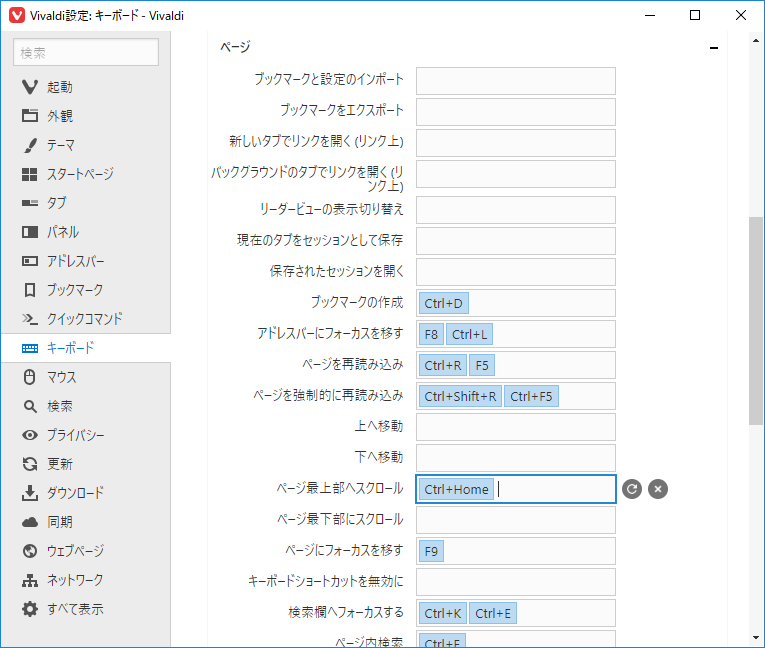
Task: Select the パネル panel icon
Action: [x=30, y=232]
